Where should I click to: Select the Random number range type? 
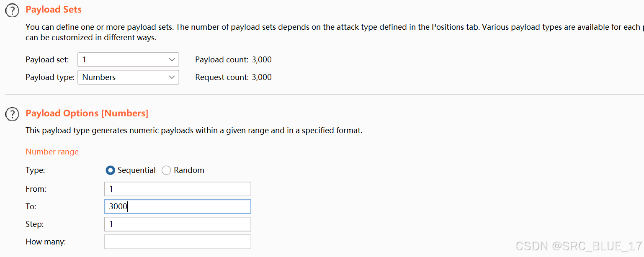tap(166, 170)
